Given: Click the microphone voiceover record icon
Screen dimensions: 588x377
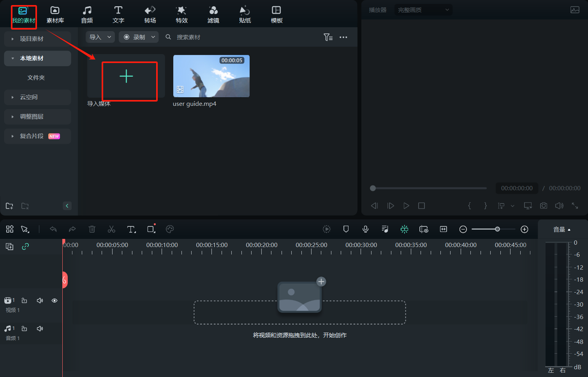Looking at the screenshot, I should (365, 229).
